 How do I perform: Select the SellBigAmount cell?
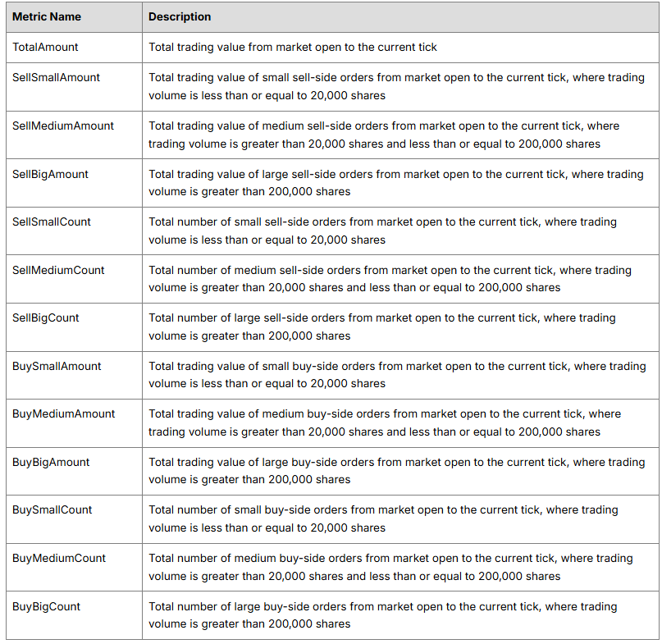(75, 183)
